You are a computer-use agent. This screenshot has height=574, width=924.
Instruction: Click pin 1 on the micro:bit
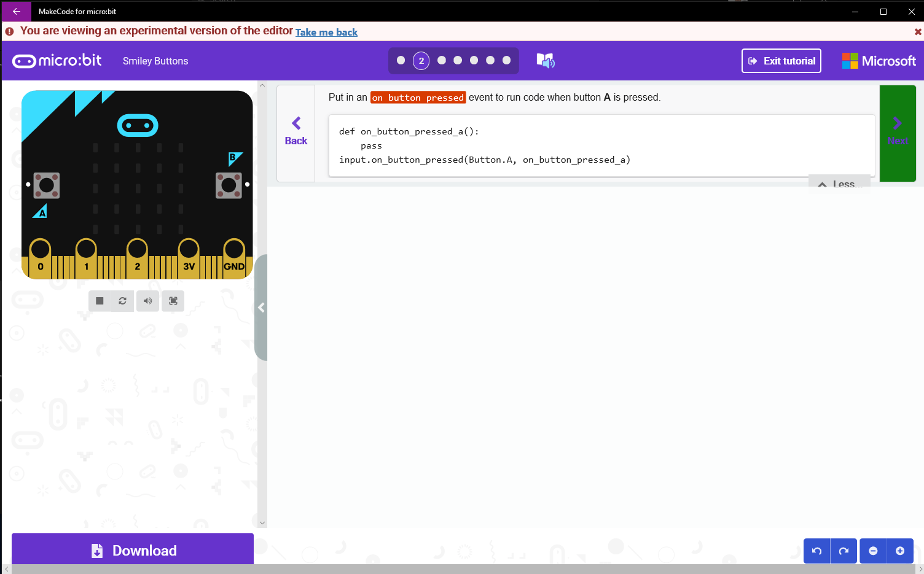click(86, 258)
